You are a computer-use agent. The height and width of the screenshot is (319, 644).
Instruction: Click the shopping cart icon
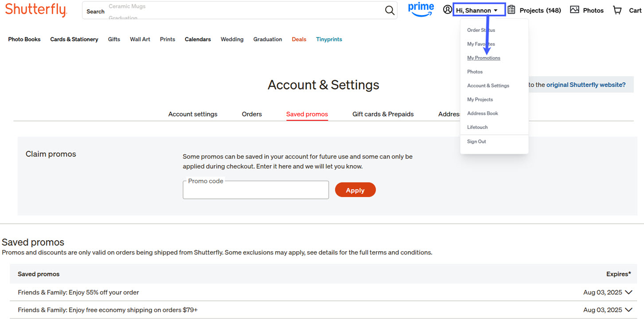tap(617, 10)
